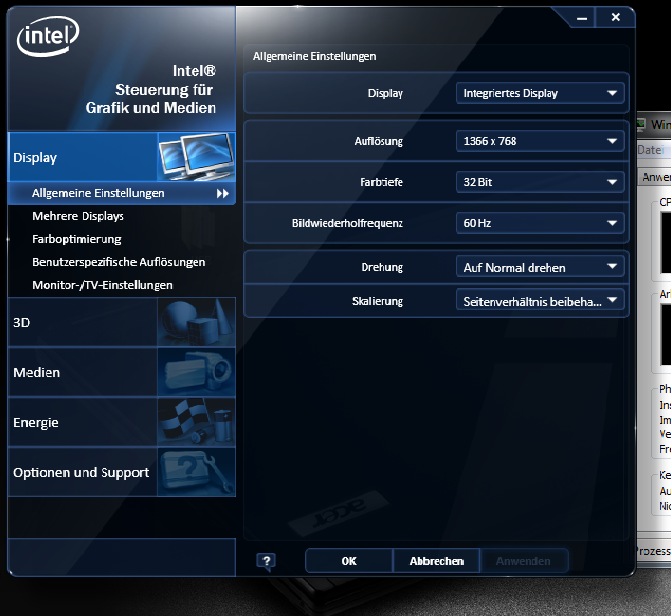This screenshot has height=616, width=671.
Task: Open Mehrere Displays settings
Action: 78,216
